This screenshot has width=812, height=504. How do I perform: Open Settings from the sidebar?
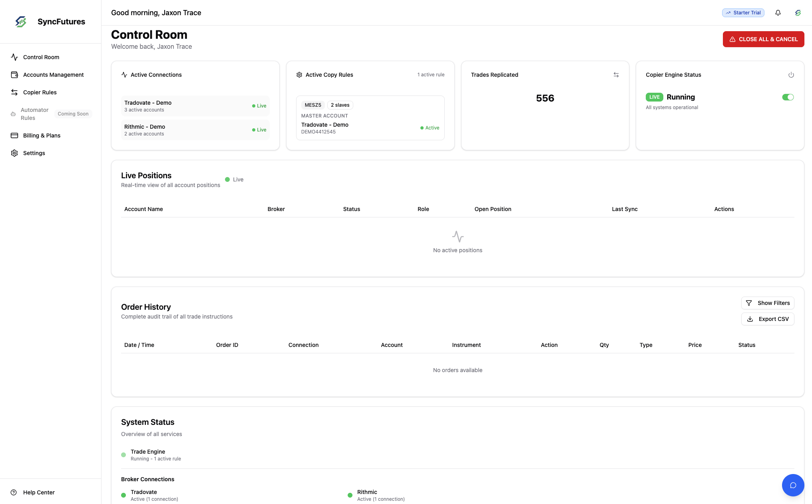click(34, 153)
